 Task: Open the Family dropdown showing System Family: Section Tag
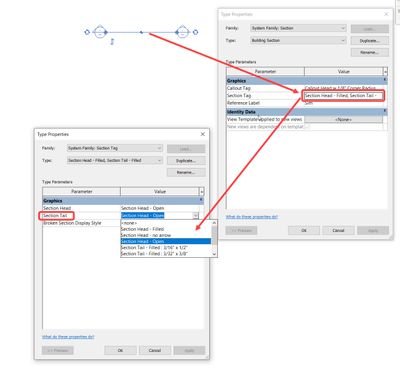pos(115,148)
